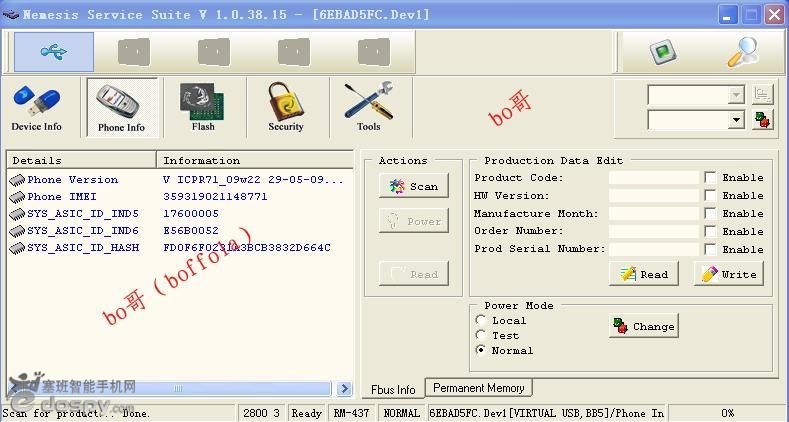Open the Device Info section
The width and height of the screenshot is (789, 422).
pos(36,108)
